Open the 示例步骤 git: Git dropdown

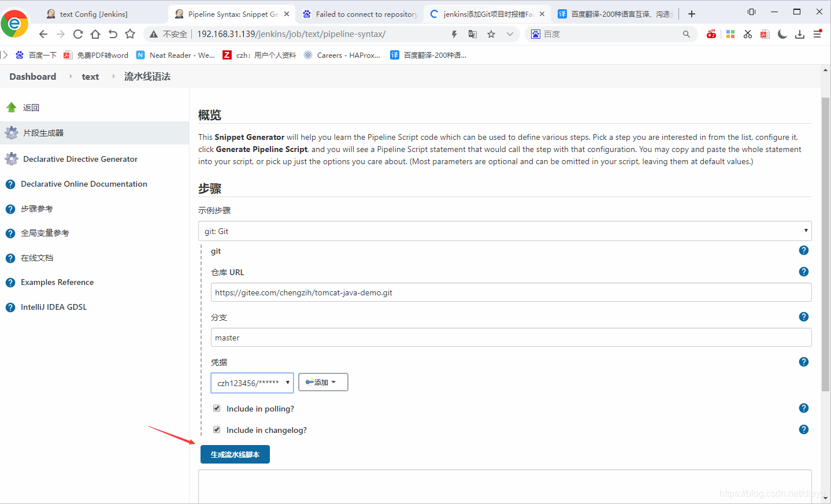click(504, 231)
